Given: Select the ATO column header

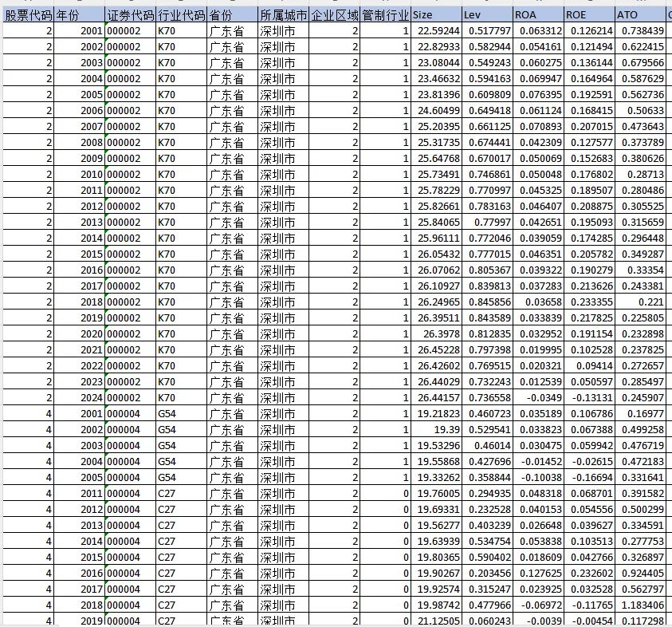Looking at the screenshot, I should click(640, 15).
